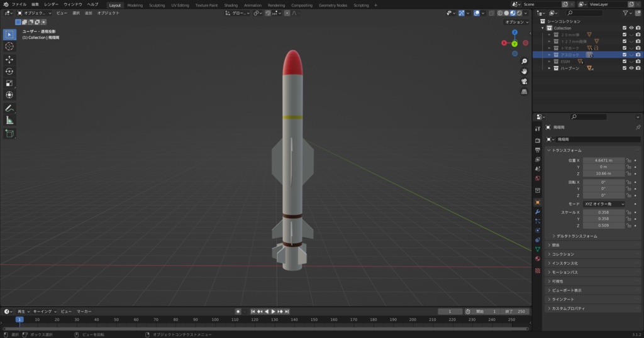The width and height of the screenshot is (644, 338).
Task: Disable rendering for ハープーン camera icon
Action: coord(638,68)
